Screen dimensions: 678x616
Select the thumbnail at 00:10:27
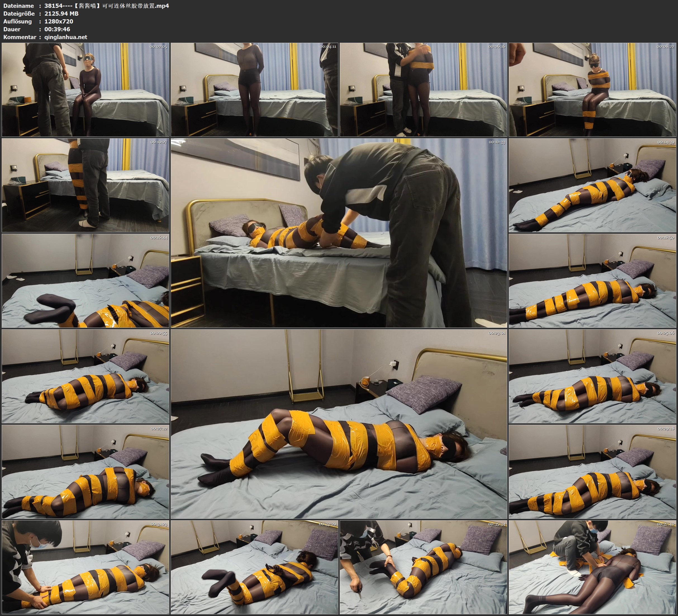tap(85, 185)
